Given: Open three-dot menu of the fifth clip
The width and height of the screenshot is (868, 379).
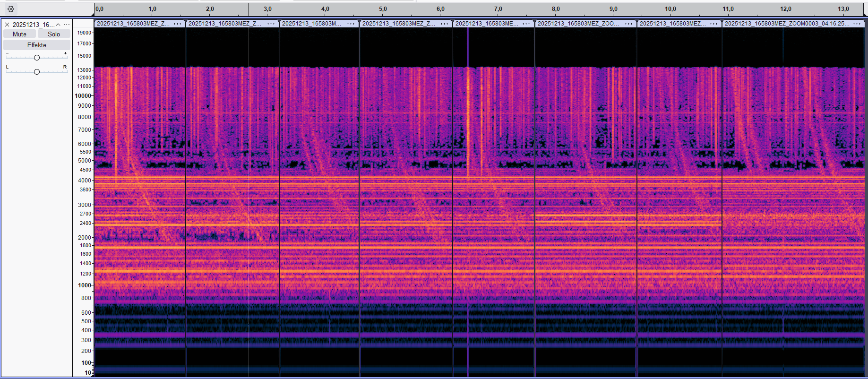Looking at the screenshot, I should point(526,24).
